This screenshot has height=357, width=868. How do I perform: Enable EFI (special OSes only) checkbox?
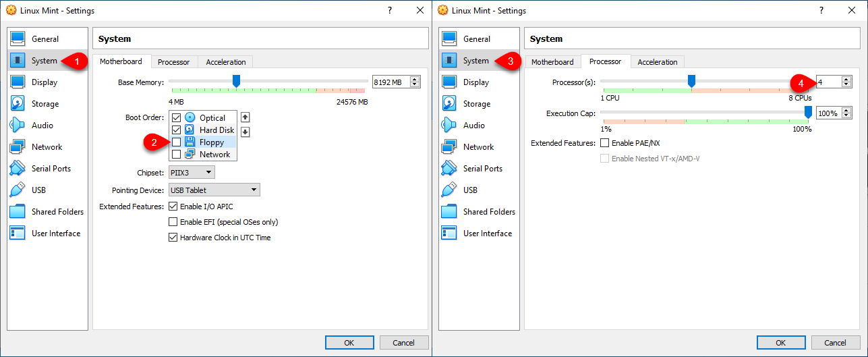(173, 222)
